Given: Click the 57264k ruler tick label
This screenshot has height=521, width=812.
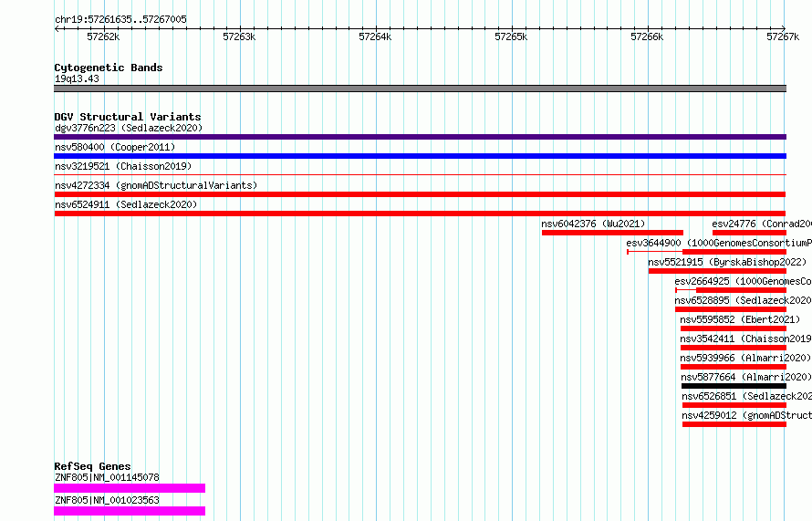Looking at the screenshot, I should click(x=375, y=36).
